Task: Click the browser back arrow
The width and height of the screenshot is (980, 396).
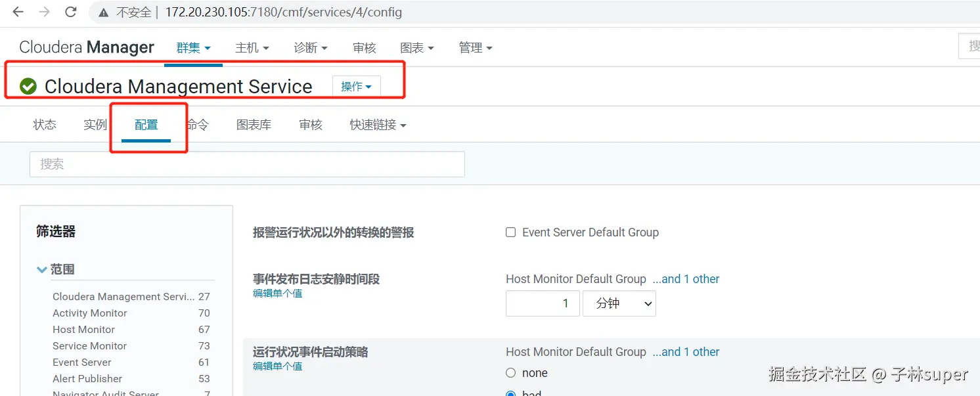Action: tap(18, 12)
